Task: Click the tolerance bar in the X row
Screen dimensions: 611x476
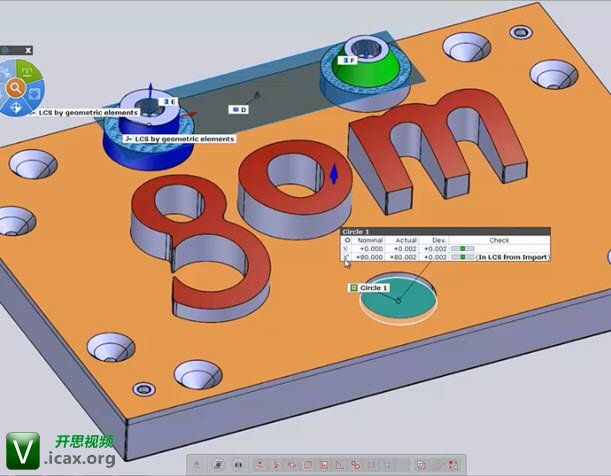Action: click(463, 249)
